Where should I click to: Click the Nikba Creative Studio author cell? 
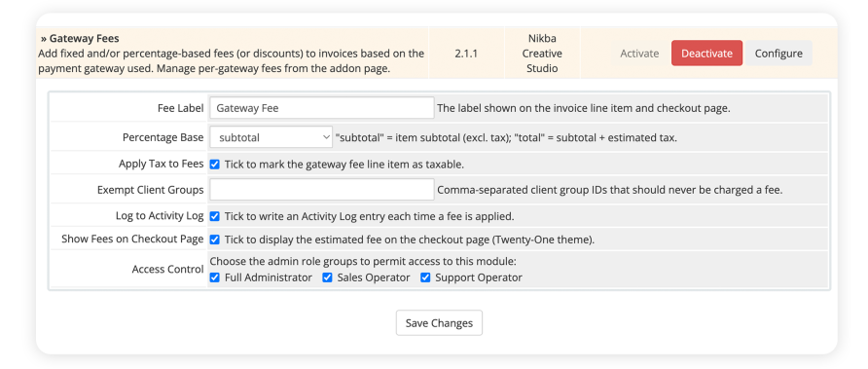point(542,54)
